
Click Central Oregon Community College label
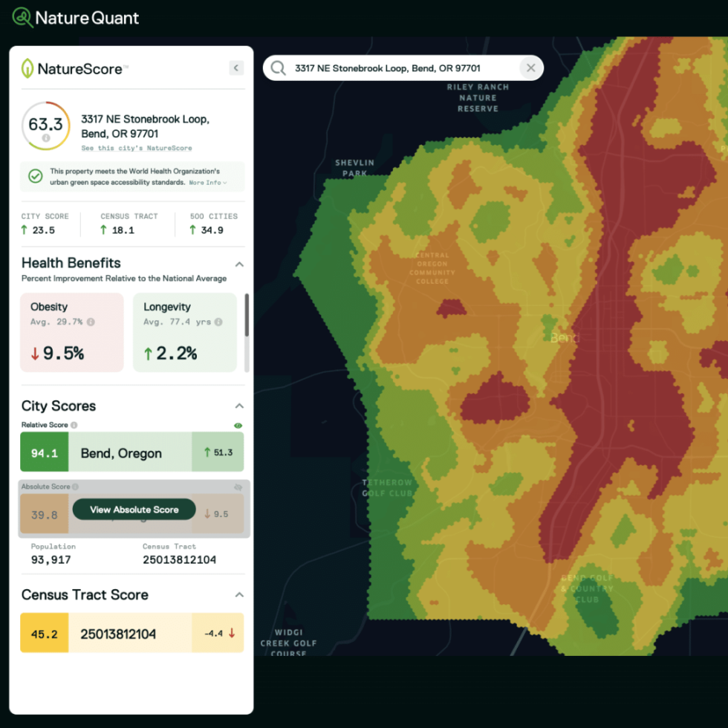pos(432,268)
